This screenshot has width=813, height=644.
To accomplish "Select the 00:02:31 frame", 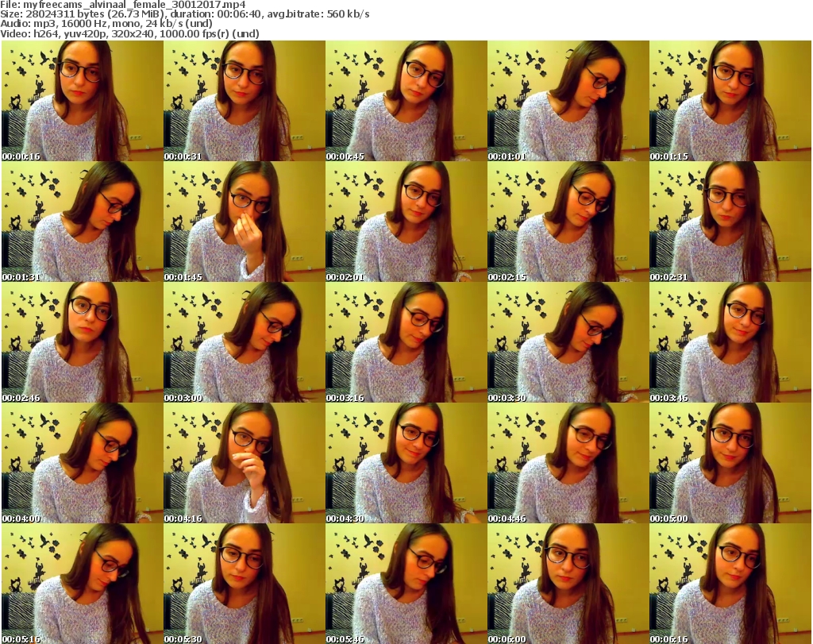I will [x=730, y=222].
